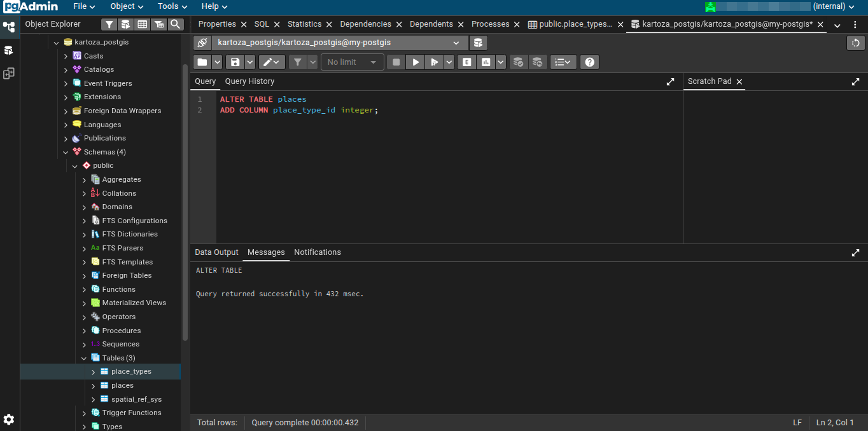Expand the places table node
Screen dimensions: 868x431
[94, 386]
